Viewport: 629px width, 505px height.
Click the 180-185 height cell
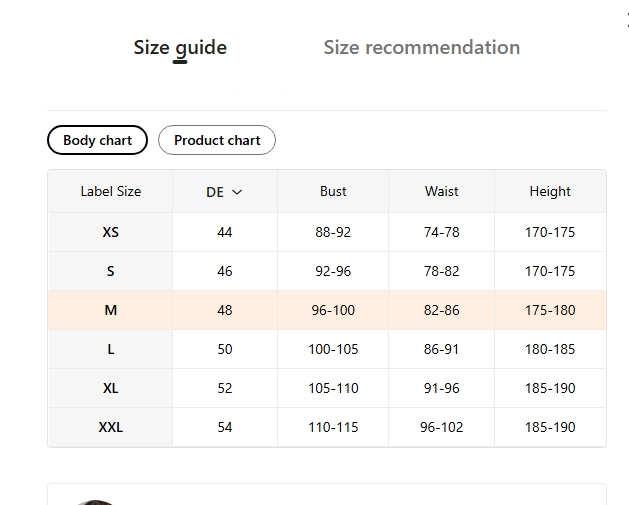[550, 349]
